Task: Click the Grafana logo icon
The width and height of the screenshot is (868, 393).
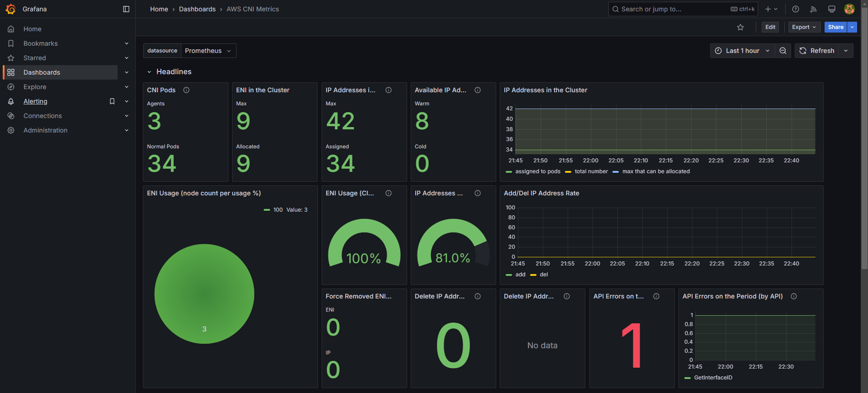Action: tap(11, 9)
